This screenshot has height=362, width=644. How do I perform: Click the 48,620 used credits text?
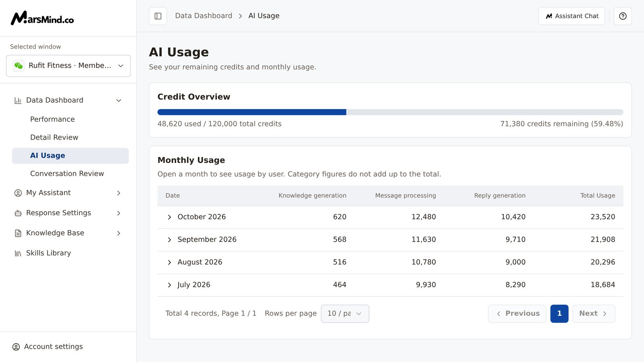pos(219,124)
